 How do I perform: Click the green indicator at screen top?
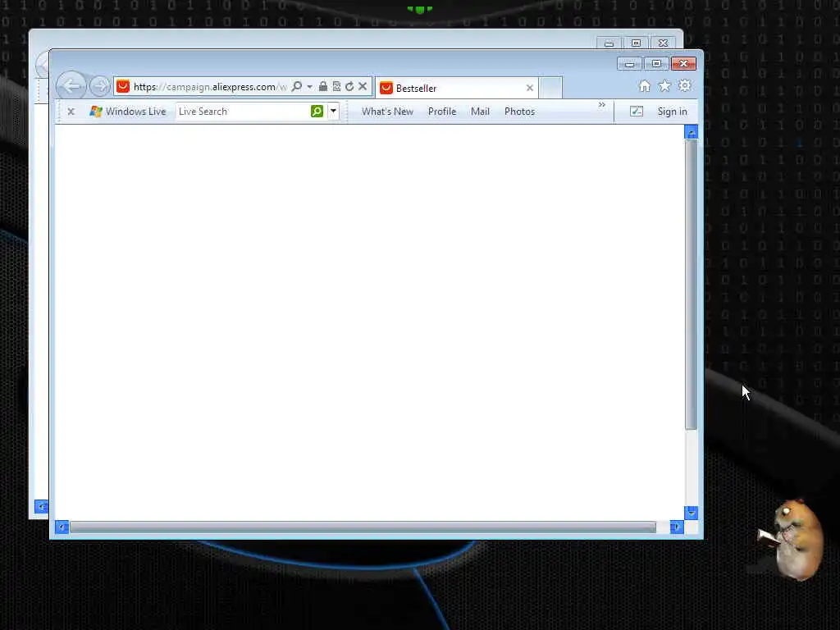[x=419, y=9]
